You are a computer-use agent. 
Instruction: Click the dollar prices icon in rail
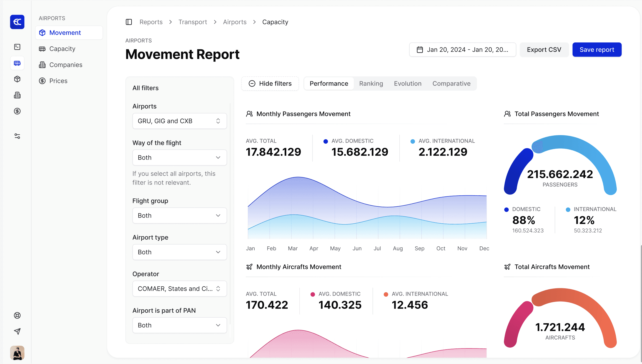point(17,111)
